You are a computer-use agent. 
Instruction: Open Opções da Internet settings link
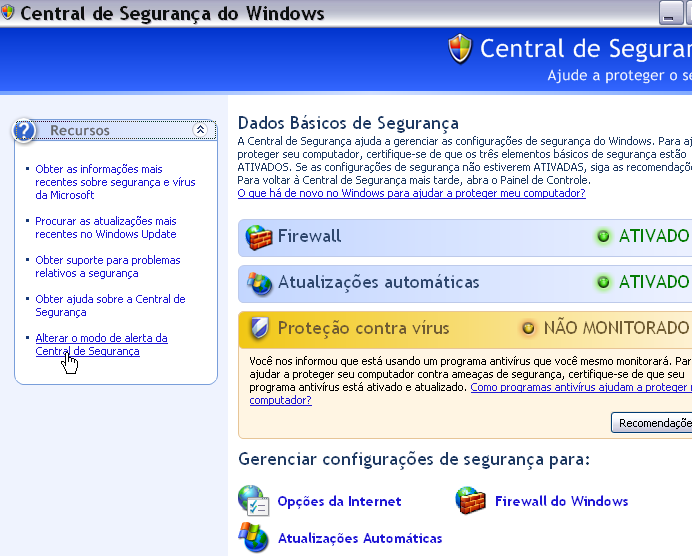(x=339, y=501)
